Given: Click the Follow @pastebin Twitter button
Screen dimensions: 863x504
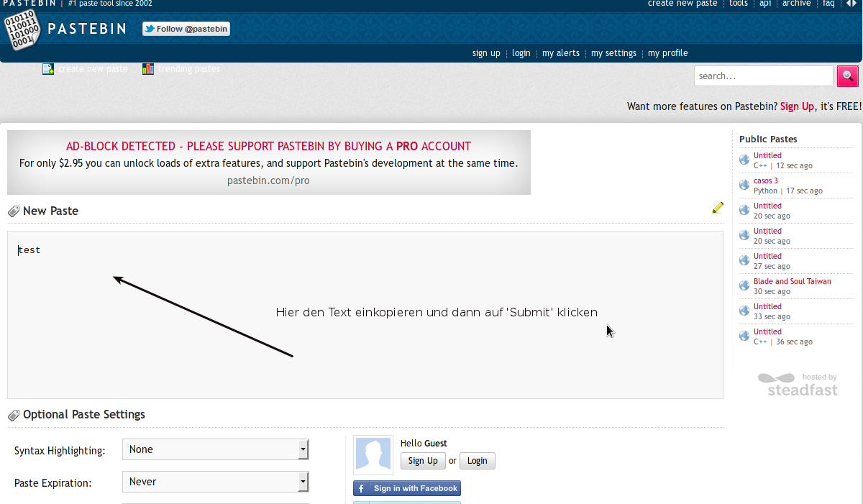Looking at the screenshot, I should tap(186, 29).
